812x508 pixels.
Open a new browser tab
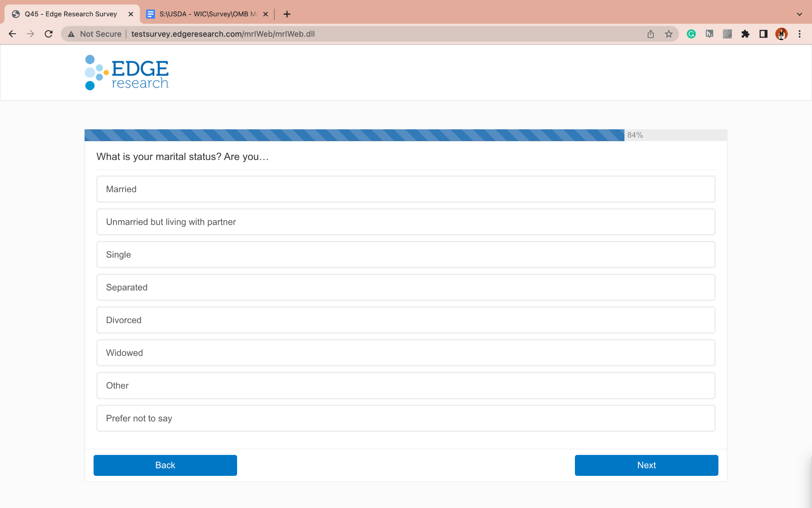point(287,14)
